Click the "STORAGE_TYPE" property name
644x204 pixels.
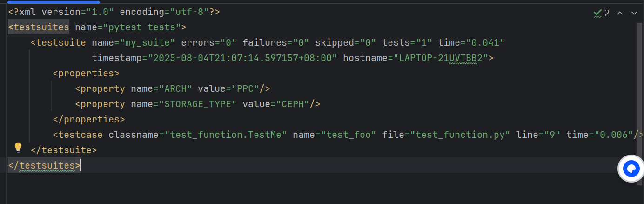click(x=198, y=104)
